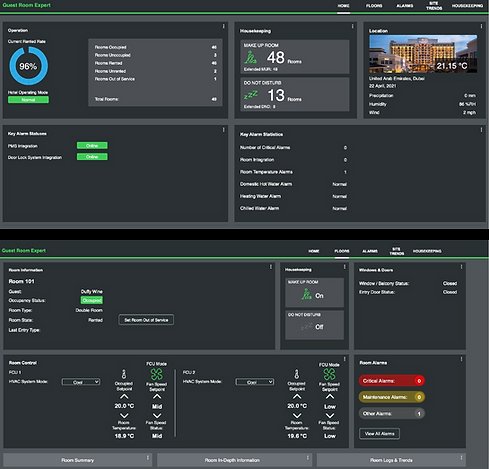
Task: Click the green Normal hotel operating mode badge
Action: click(28, 100)
